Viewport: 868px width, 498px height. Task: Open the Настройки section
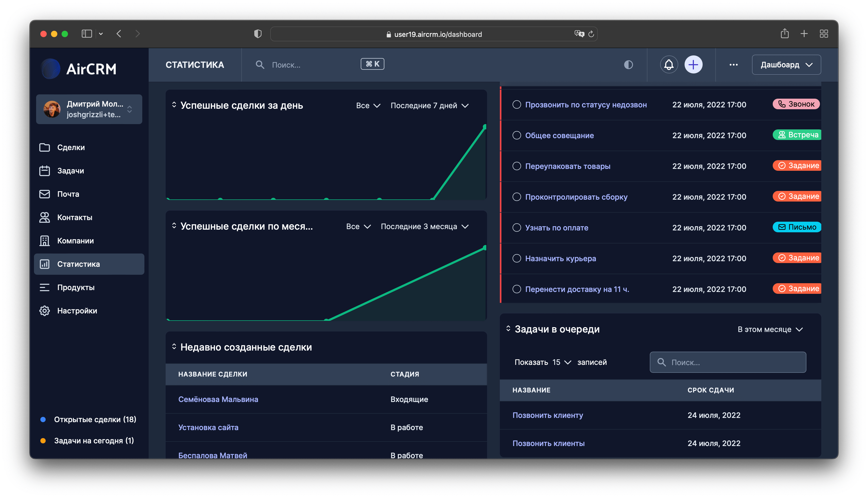(77, 311)
